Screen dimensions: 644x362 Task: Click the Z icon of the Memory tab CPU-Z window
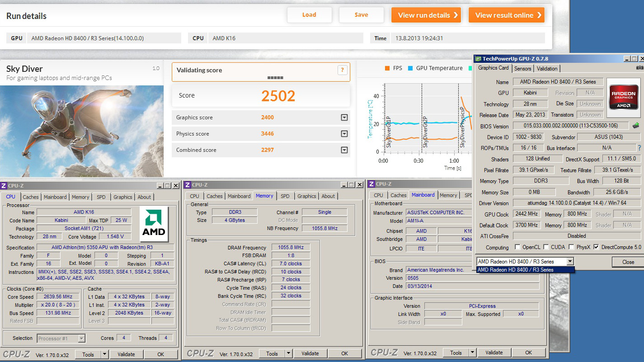tap(188, 185)
